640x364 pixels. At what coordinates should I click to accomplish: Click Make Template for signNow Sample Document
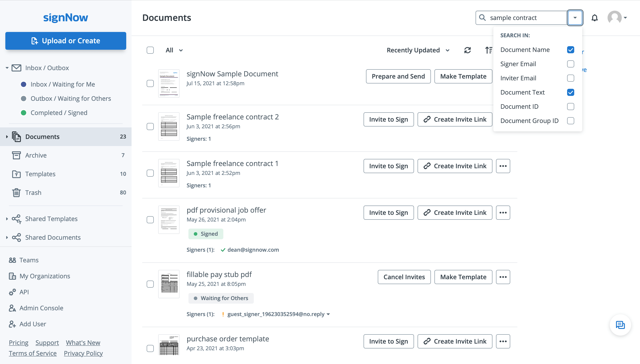click(463, 76)
